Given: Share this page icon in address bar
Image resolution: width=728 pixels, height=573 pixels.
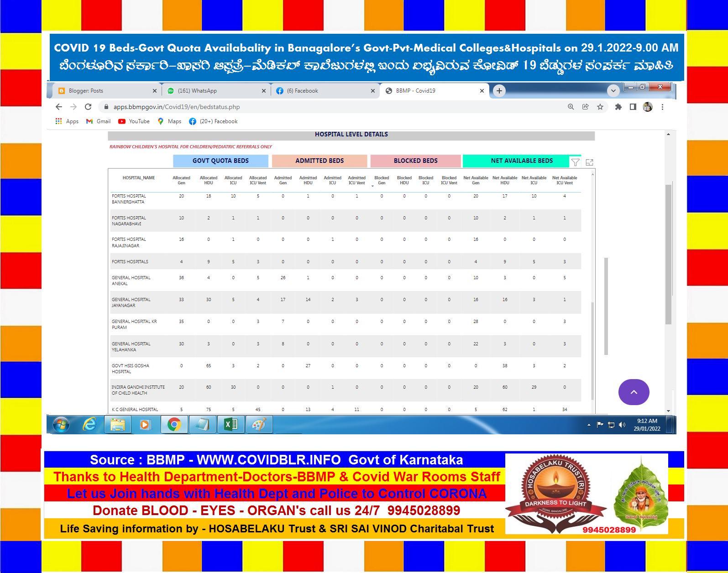Looking at the screenshot, I should coord(585,107).
